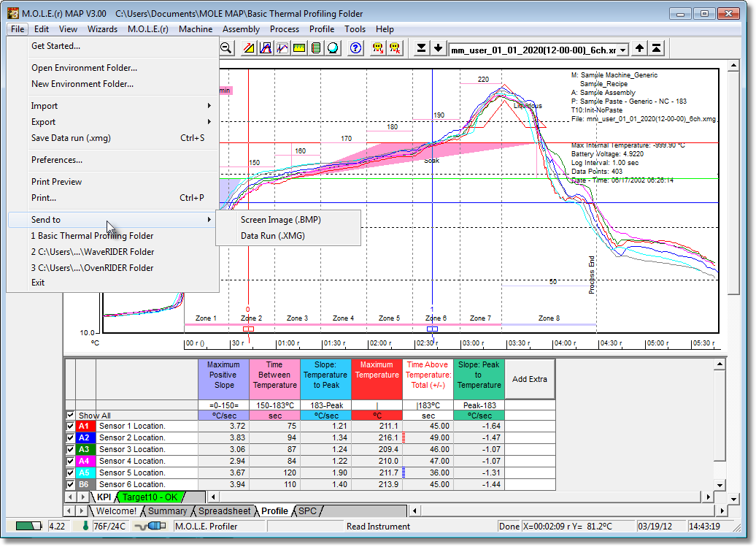The width and height of the screenshot is (756, 547).
Task: Uncheck the A3 Sensor 3 checkbox
Action: 70,449
